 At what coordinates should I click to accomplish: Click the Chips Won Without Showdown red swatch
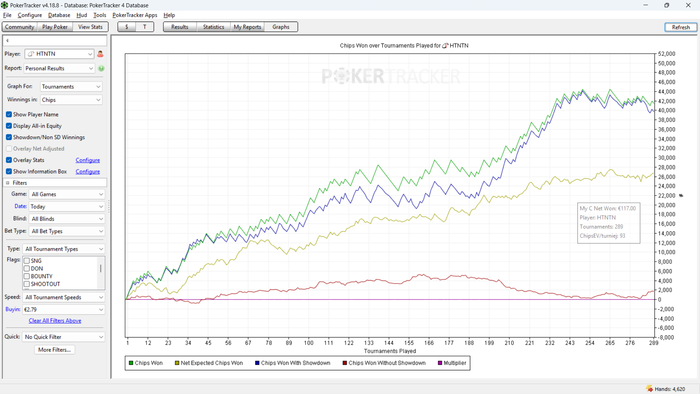[x=345, y=363]
